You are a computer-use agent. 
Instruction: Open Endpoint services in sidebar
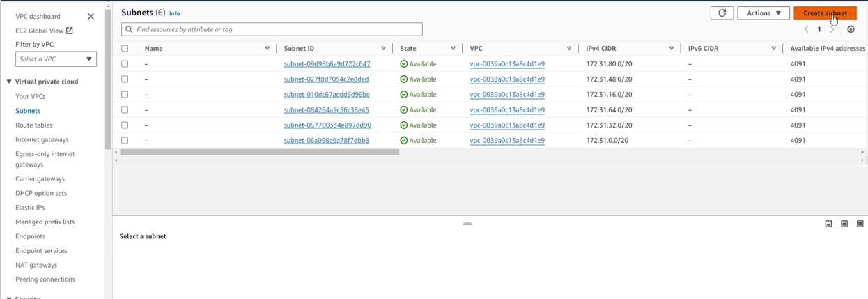[x=41, y=250]
